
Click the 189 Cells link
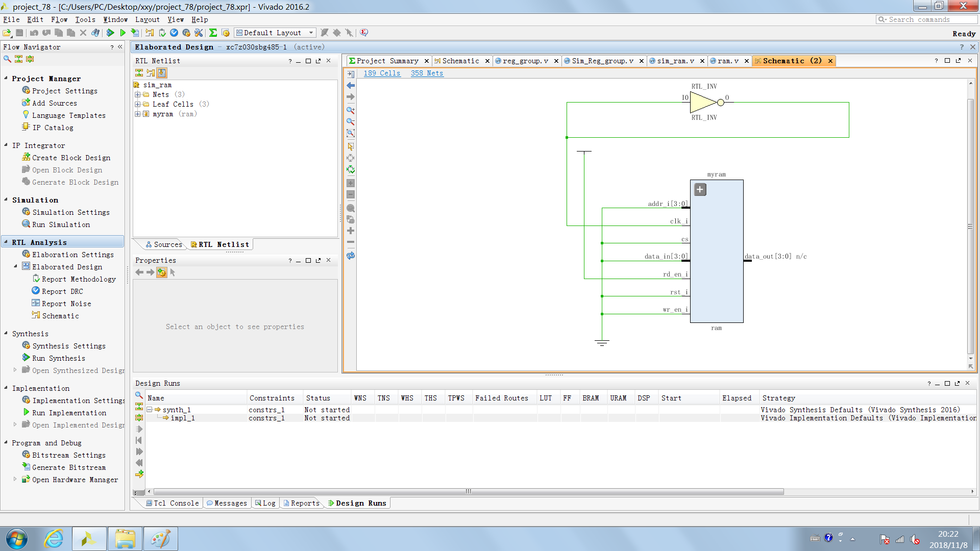tap(382, 73)
